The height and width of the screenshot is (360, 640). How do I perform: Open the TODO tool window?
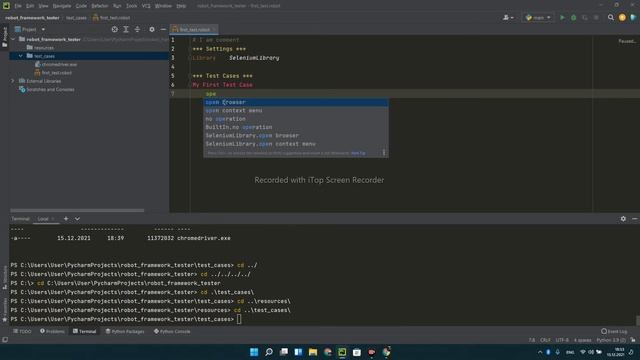pyautogui.click(x=22, y=331)
